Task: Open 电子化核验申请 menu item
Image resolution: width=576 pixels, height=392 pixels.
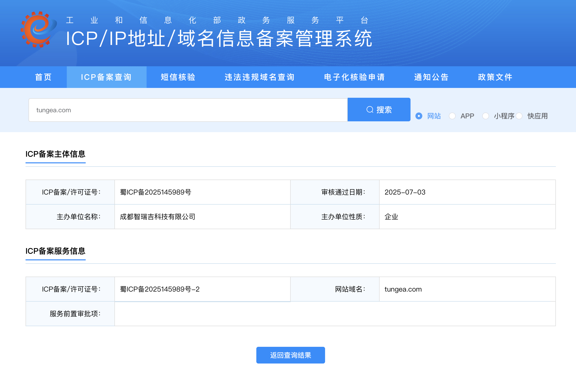Action: [x=355, y=77]
